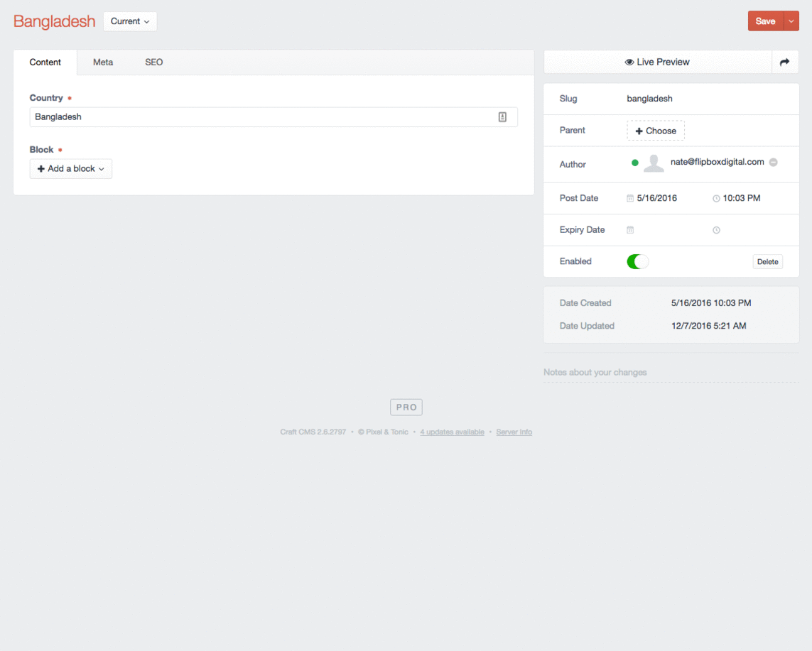
Task: Open the Post Date calendar icon
Action: [x=630, y=198]
